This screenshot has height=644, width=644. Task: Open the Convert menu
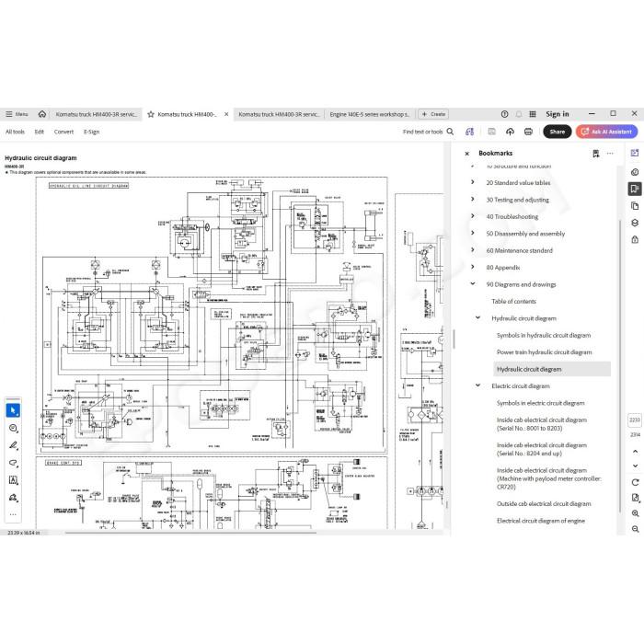(x=63, y=132)
